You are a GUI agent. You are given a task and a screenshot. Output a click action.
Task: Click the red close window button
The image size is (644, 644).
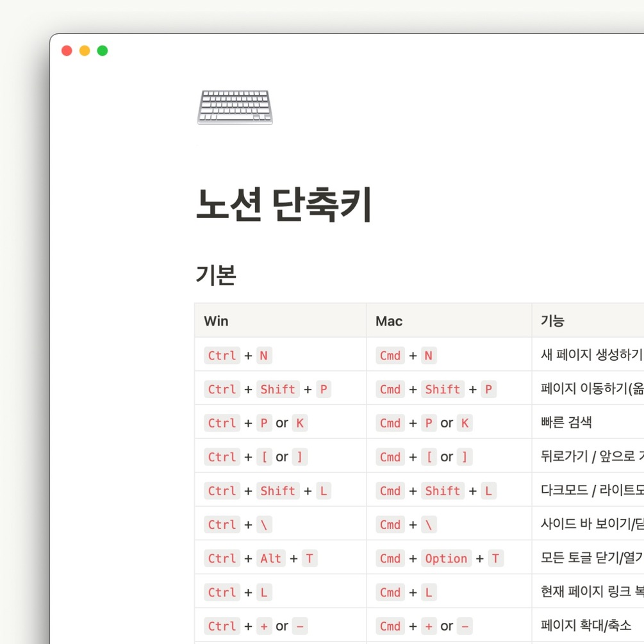[x=67, y=51]
